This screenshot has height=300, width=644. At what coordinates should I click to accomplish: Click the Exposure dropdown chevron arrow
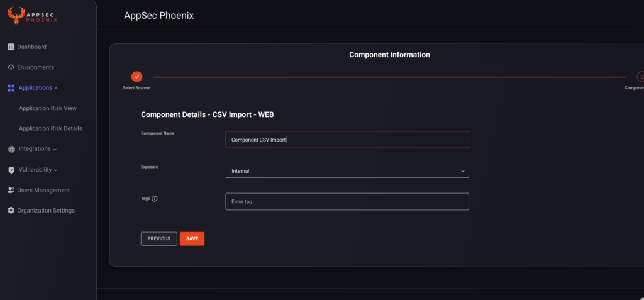pyautogui.click(x=462, y=171)
